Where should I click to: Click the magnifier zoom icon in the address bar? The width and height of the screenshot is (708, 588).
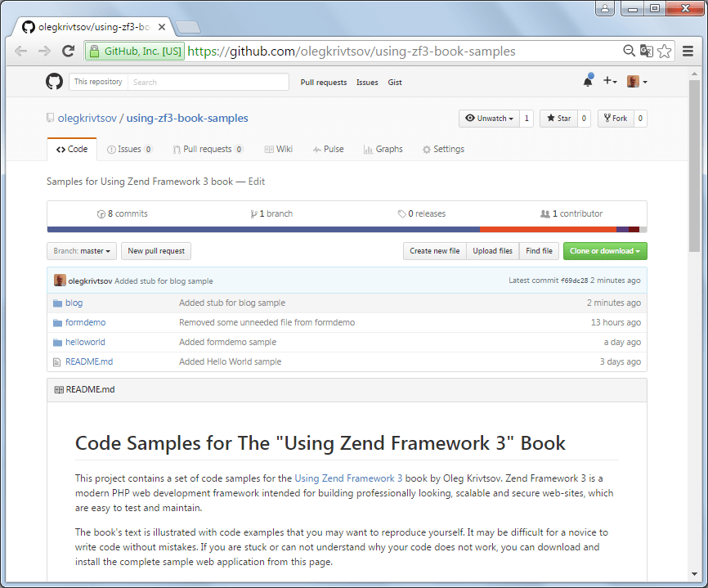(x=629, y=51)
